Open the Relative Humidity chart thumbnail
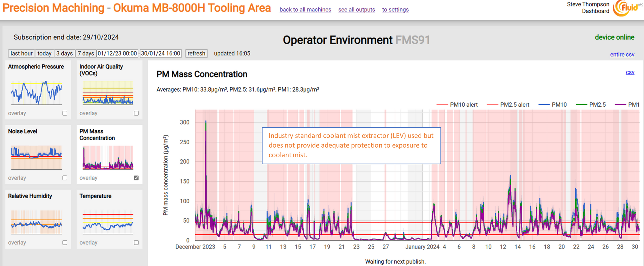 pos(37,222)
